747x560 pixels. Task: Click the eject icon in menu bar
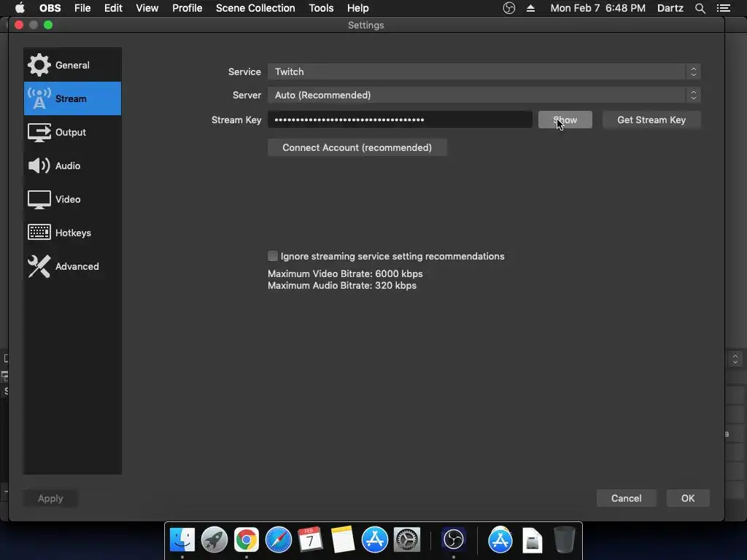tap(531, 8)
